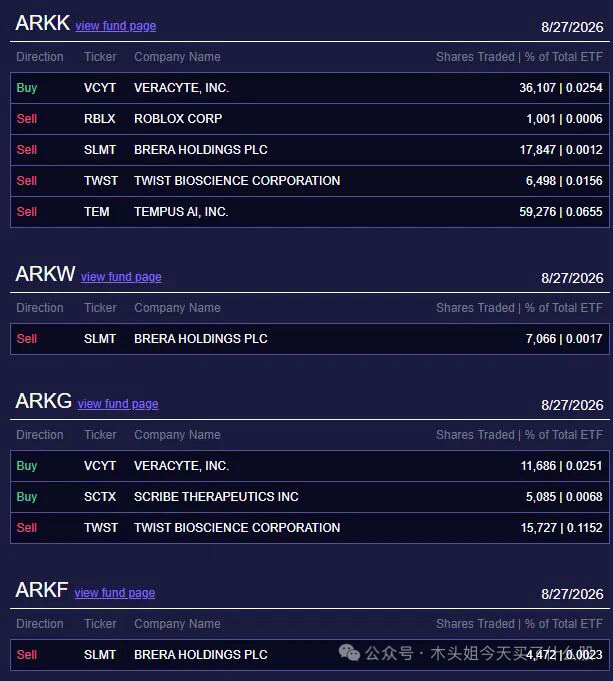The image size is (613, 681).
Task: Select ROBLOX CORP company name
Action: pyautogui.click(x=178, y=119)
